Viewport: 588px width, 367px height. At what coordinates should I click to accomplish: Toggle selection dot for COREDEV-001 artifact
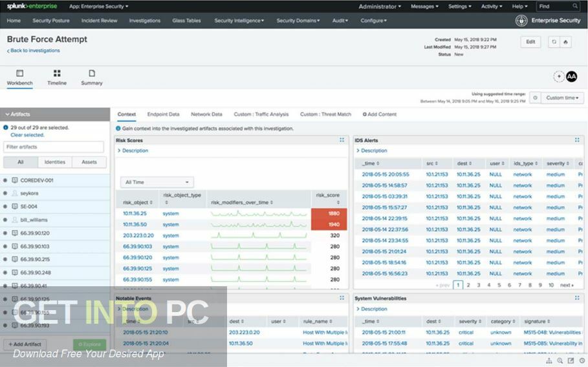coord(5,180)
